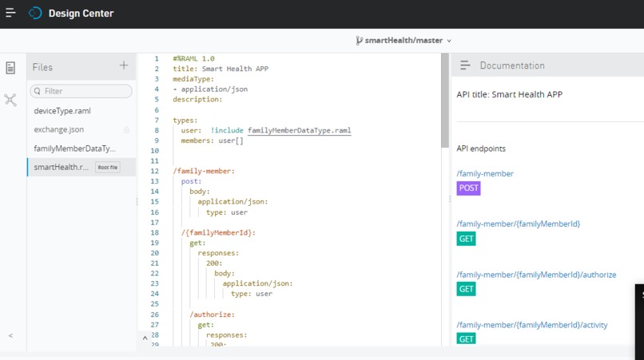Click the Design Center logo icon
Viewport: 644px width, 360px height.
click(35, 13)
